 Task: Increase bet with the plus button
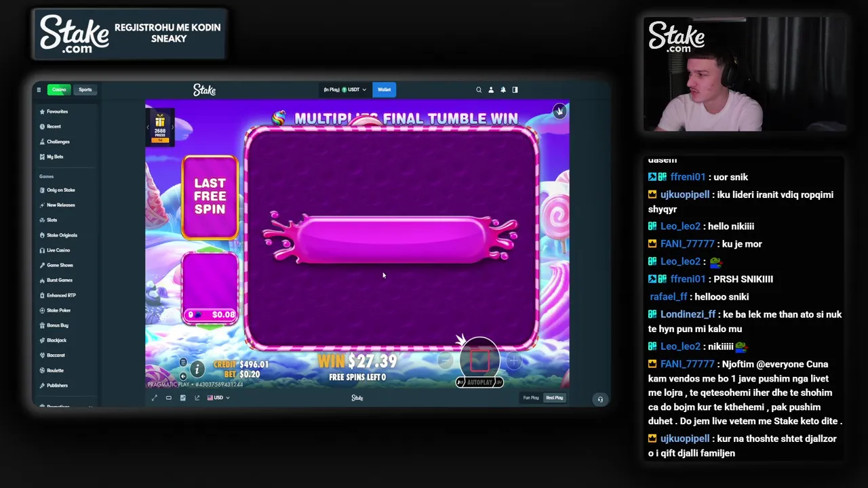513,361
